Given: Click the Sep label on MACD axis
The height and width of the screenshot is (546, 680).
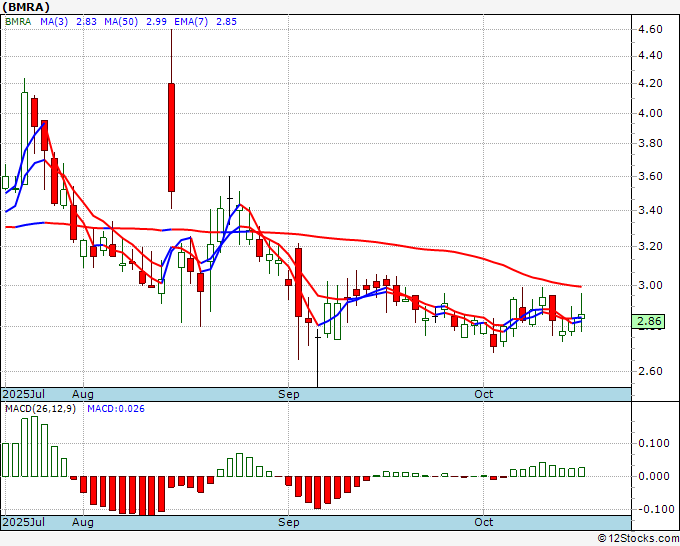Looking at the screenshot, I should [289, 522].
